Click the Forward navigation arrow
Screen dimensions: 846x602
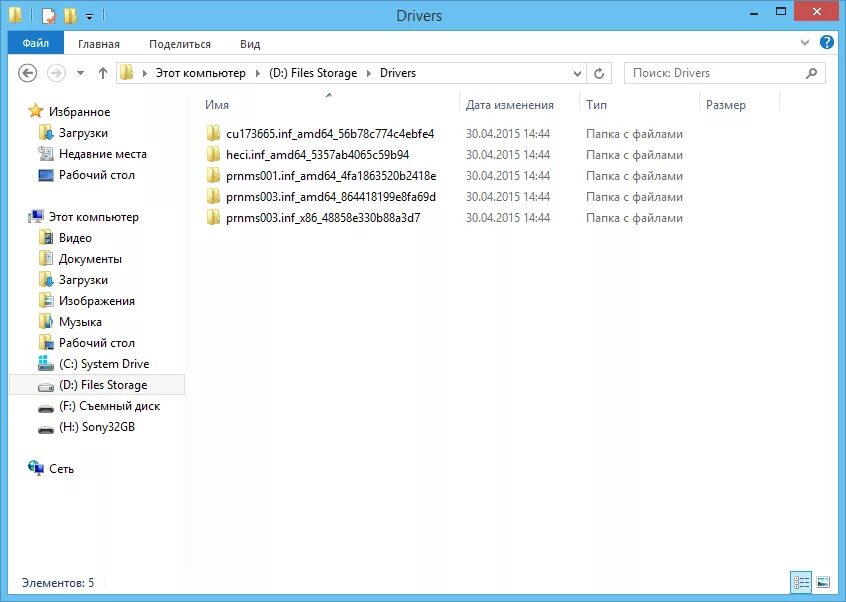tap(56, 73)
